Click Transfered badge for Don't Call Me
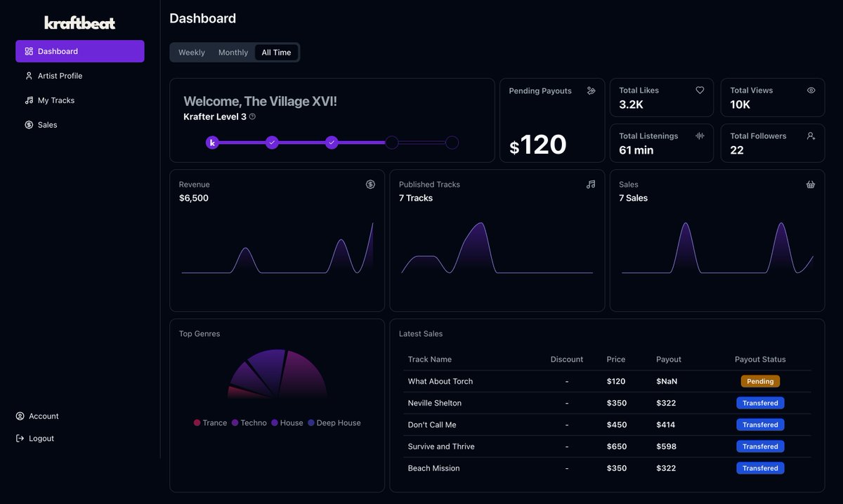Viewport: 843px width, 504px height. tap(760, 425)
